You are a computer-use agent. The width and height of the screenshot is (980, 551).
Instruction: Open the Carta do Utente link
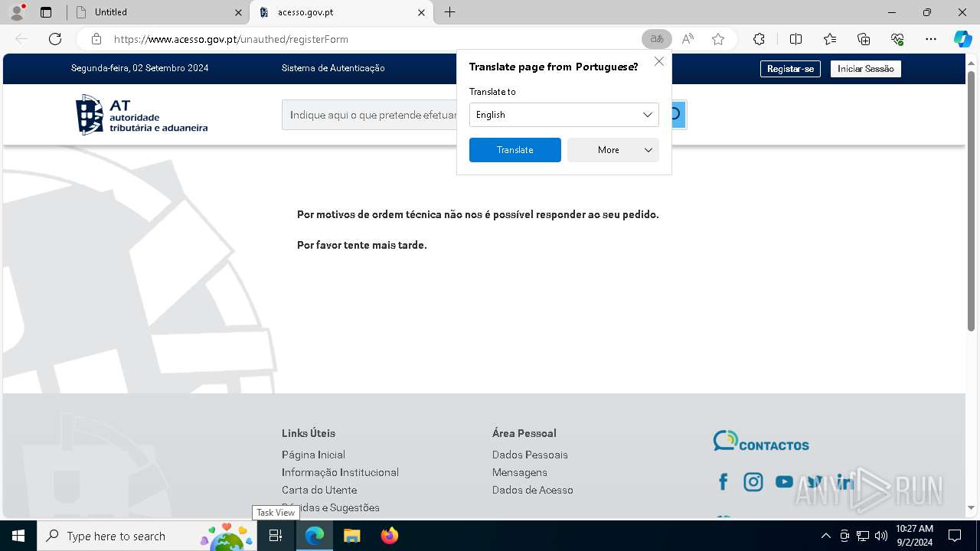pos(319,490)
